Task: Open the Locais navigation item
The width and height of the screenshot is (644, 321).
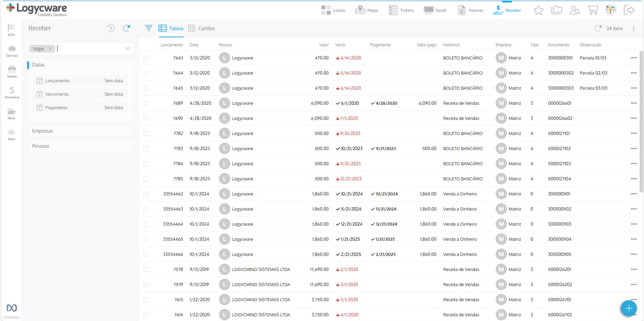Action: [x=333, y=10]
